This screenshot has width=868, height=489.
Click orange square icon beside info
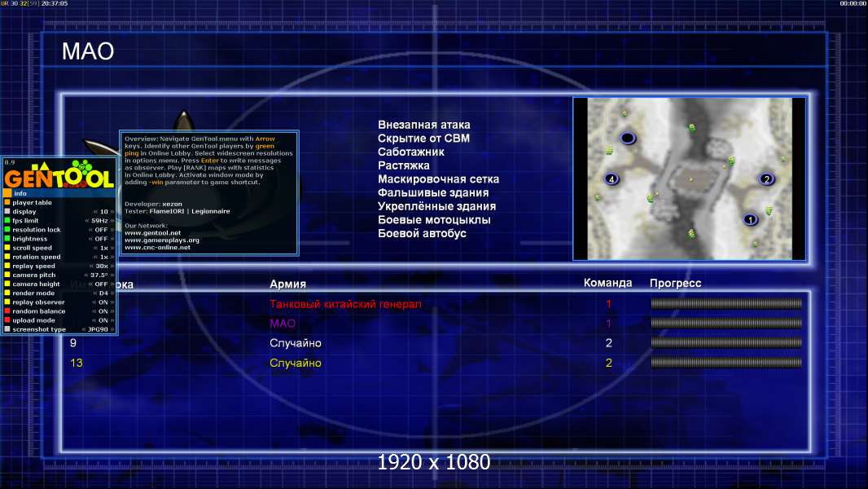click(7, 193)
